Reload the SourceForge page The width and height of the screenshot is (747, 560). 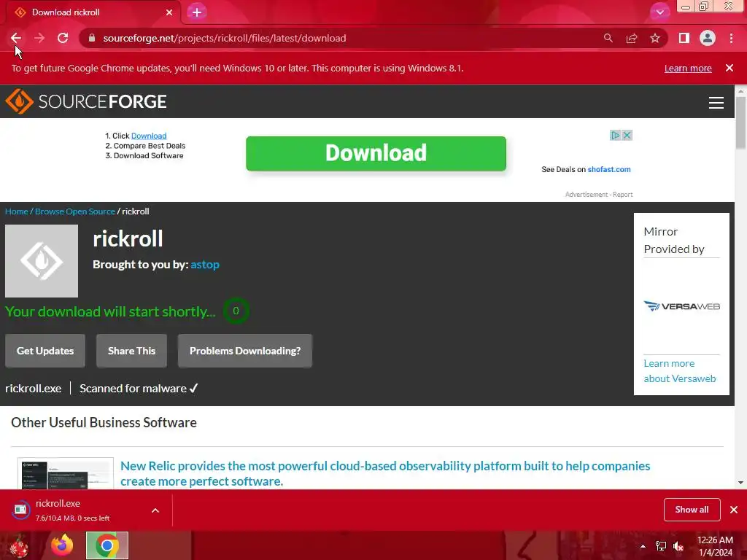click(63, 38)
